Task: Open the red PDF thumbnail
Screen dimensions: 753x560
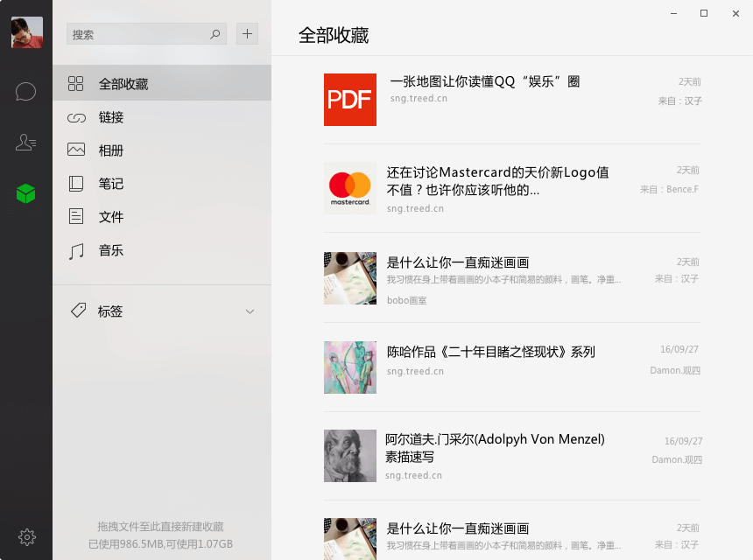Action: [350, 100]
